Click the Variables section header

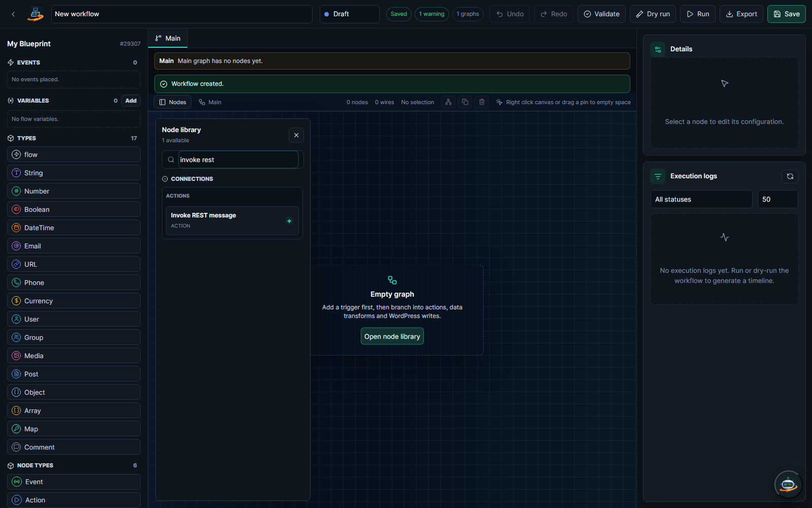click(x=33, y=101)
